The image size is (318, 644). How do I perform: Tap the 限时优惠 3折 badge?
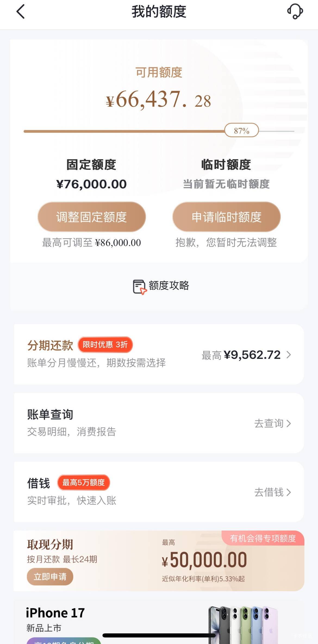[105, 345]
